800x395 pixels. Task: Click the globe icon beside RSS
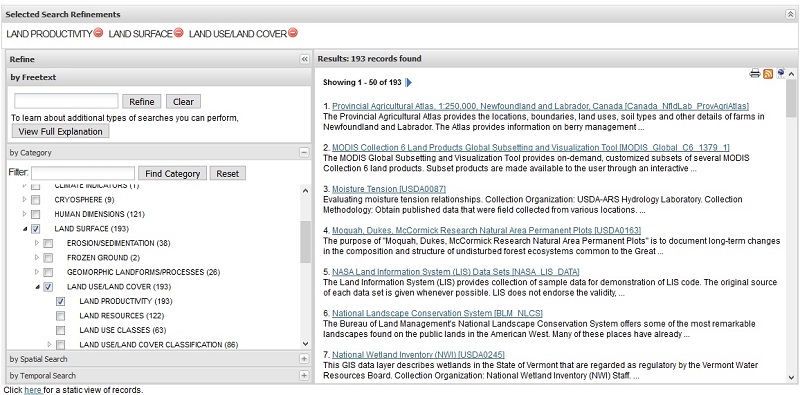coord(781,73)
